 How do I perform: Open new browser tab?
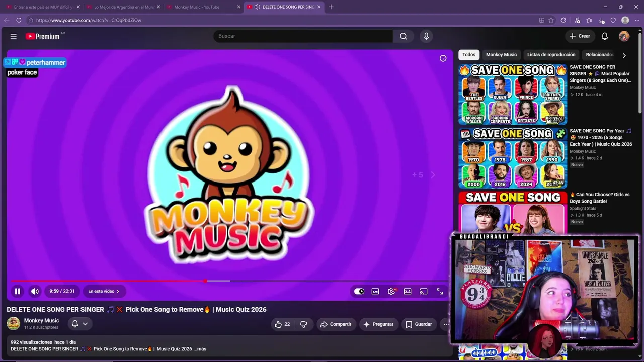(331, 7)
